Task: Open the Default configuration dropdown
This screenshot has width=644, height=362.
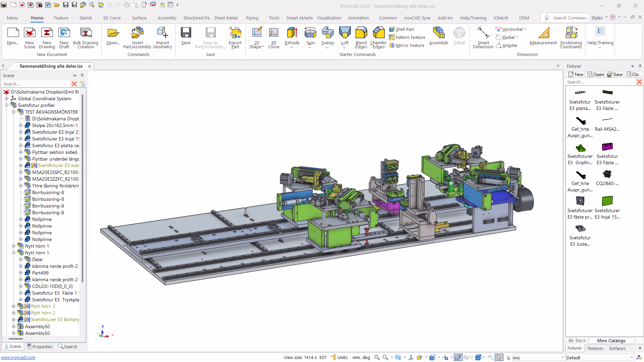Action: click(632, 358)
